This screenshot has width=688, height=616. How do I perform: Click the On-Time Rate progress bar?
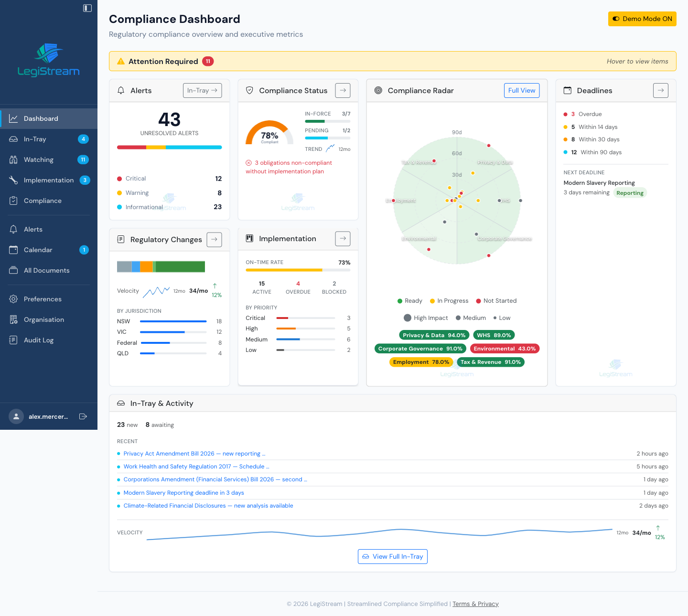click(x=298, y=270)
